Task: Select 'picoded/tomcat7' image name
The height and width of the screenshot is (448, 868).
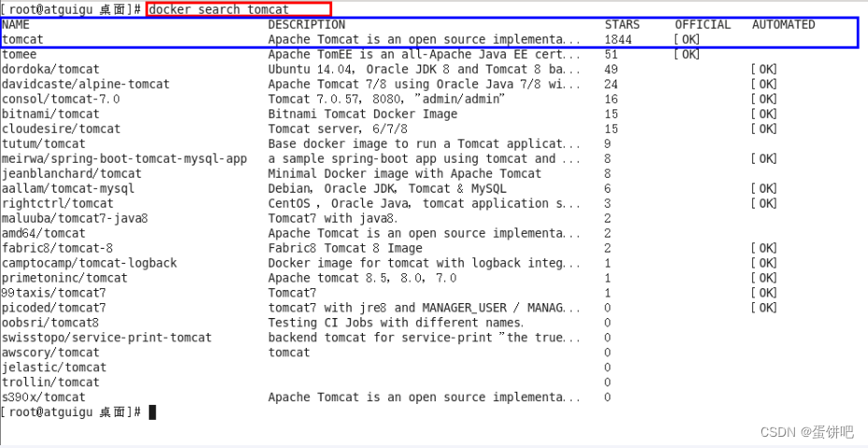Action: [x=54, y=309]
